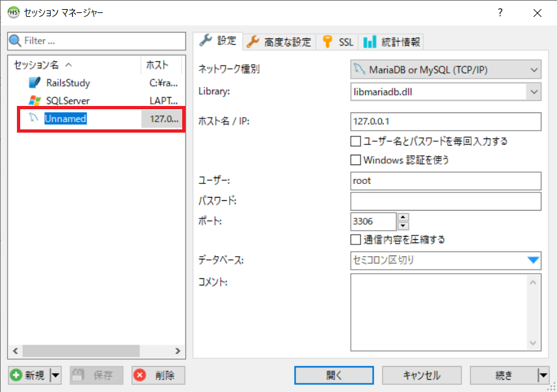Select the RailsStudy session feather icon
This screenshot has height=392, width=557.
34,83
